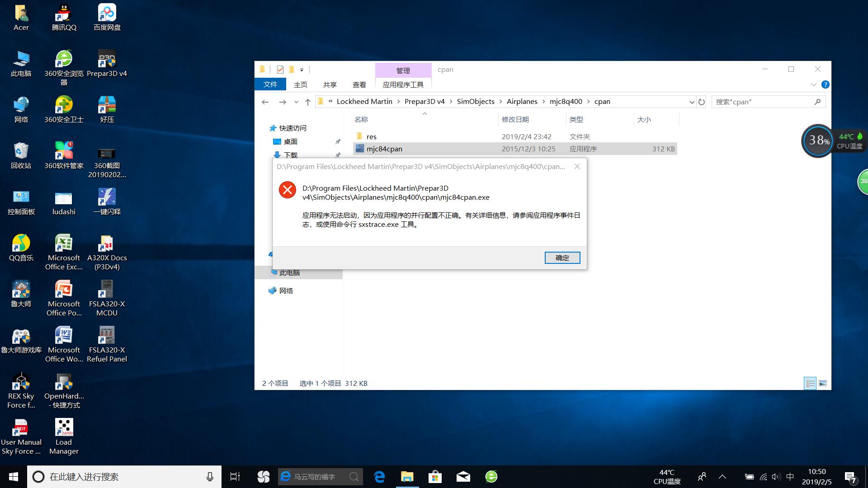Expand the address bar history dropdown
Viewport: 868px width, 488px height.
click(x=691, y=102)
